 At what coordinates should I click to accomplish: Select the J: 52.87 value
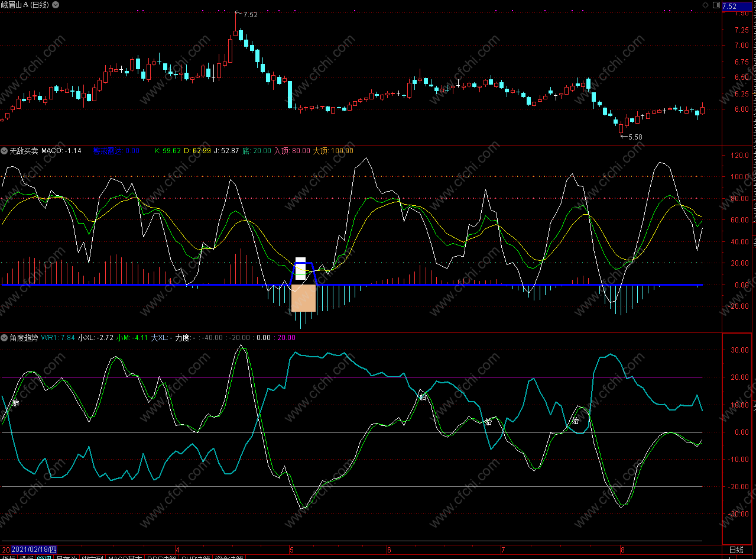[226, 151]
